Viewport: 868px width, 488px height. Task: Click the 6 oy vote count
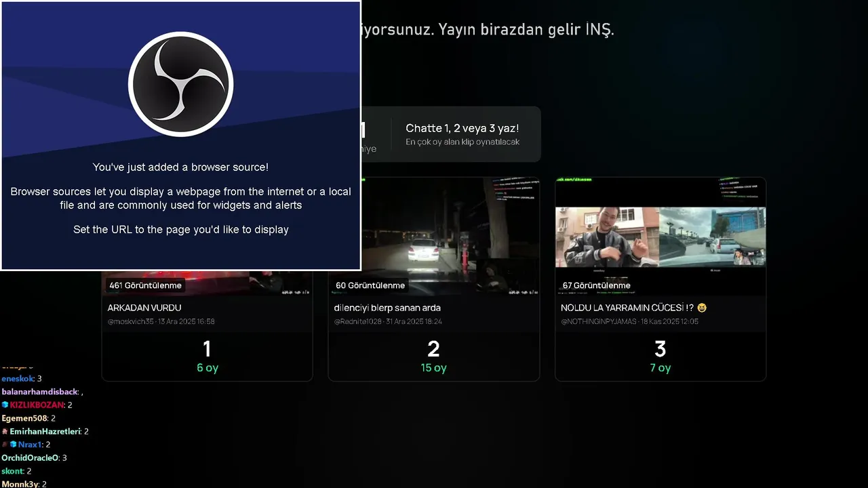208,368
